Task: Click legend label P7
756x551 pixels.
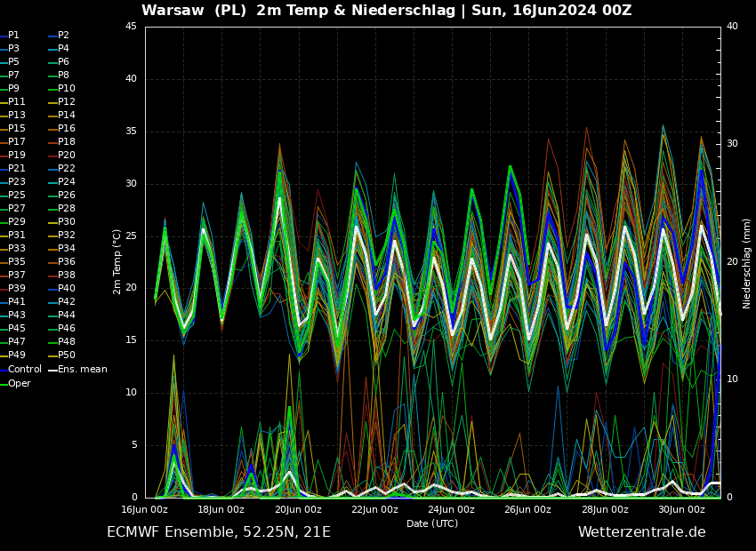Action: coord(13,76)
